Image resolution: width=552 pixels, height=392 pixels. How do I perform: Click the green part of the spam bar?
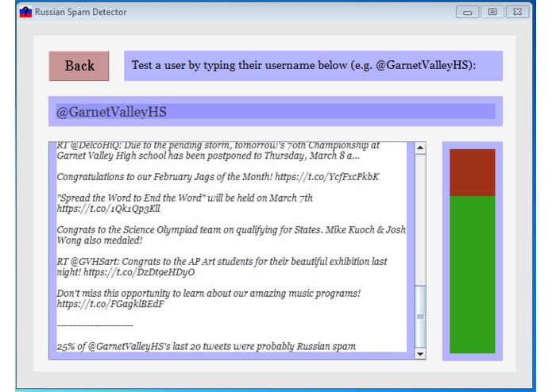click(472, 275)
